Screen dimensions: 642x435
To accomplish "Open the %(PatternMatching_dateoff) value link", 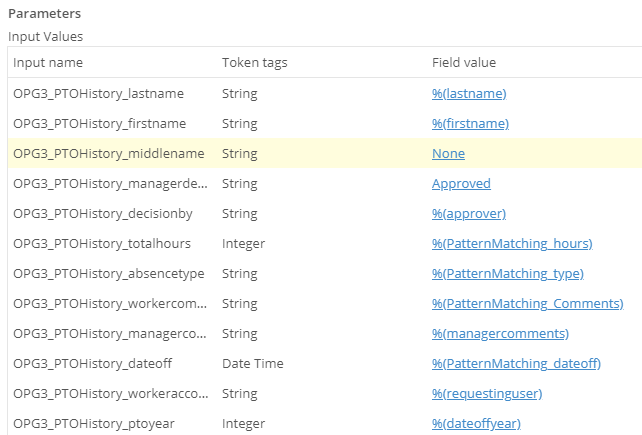I will [x=516, y=364].
